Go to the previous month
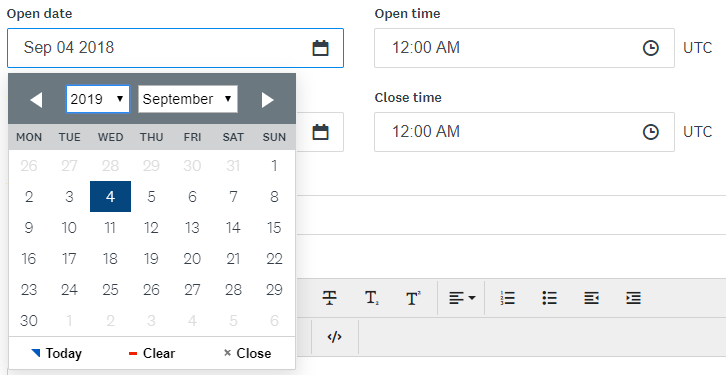726x375 pixels. pyautogui.click(x=36, y=100)
